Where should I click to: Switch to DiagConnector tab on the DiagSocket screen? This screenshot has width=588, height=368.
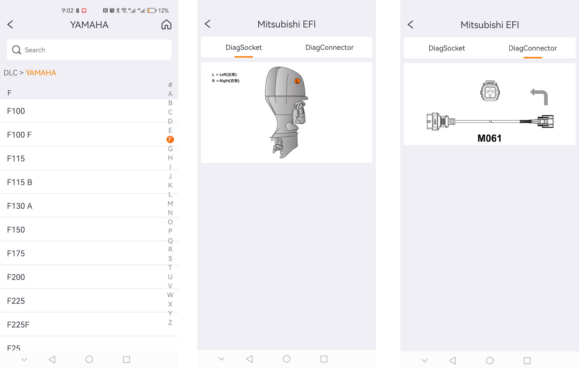(x=329, y=47)
